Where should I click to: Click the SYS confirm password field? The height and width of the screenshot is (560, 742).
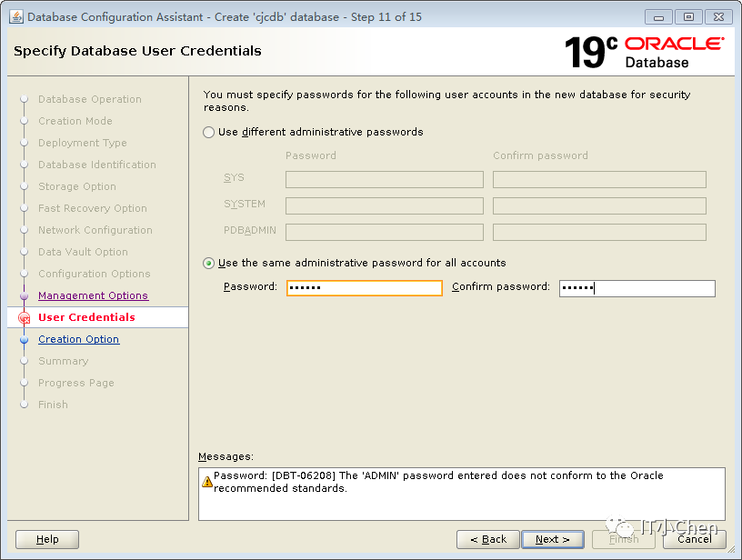point(599,180)
